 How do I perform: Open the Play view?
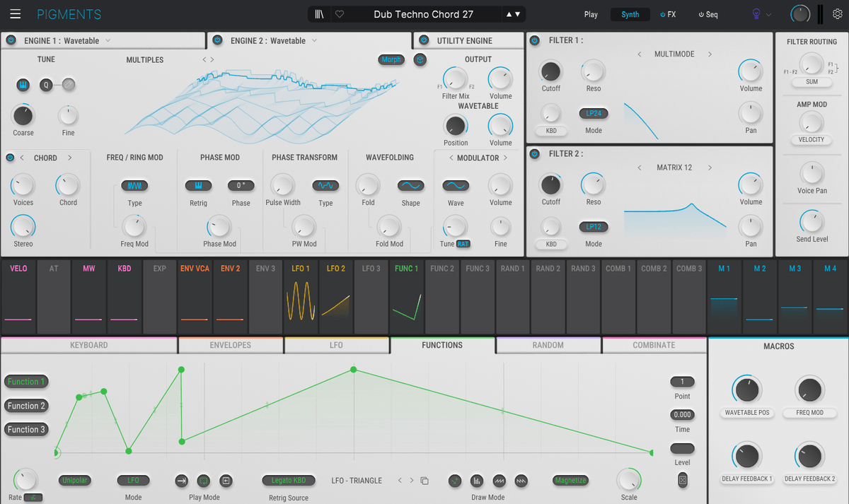[x=591, y=14]
